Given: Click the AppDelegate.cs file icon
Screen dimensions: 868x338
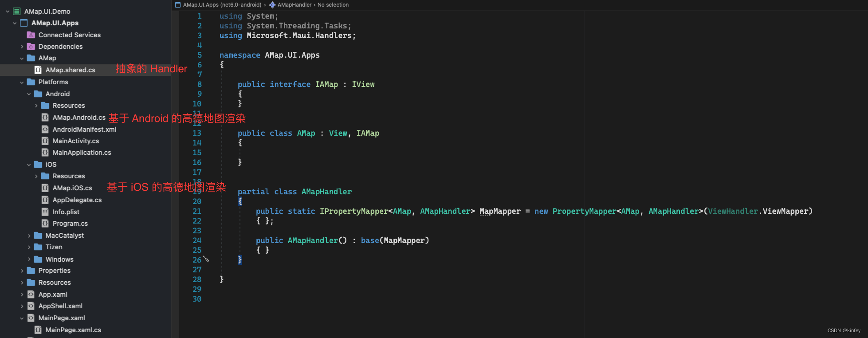Looking at the screenshot, I should 45,200.
